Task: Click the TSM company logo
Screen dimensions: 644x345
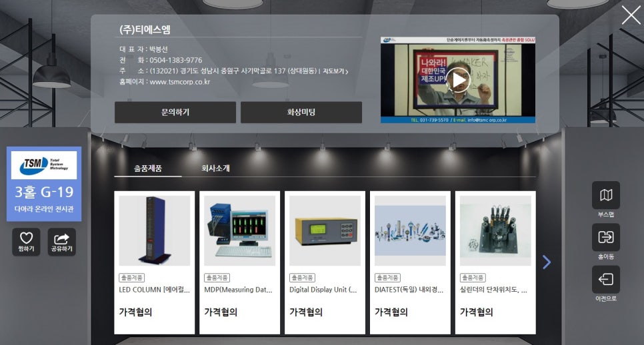Action: [44, 165]
